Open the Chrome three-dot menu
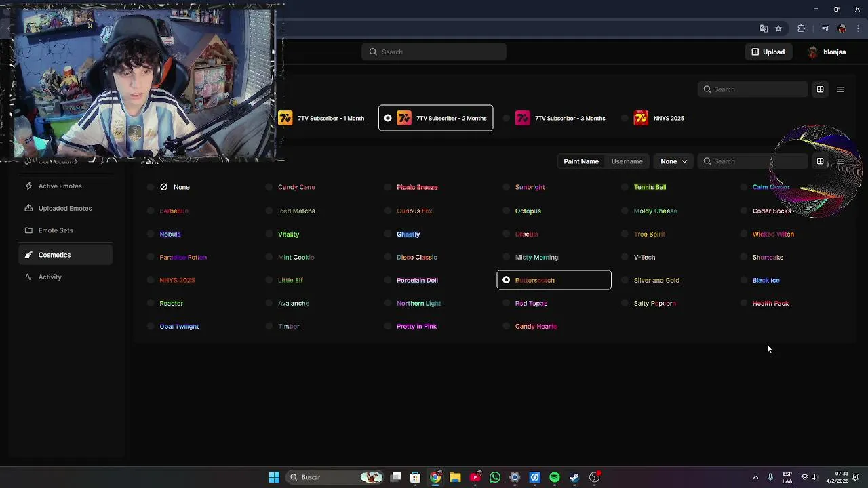Screen dimensions: 868x488 pyautogui.click(x=858, y=28)
